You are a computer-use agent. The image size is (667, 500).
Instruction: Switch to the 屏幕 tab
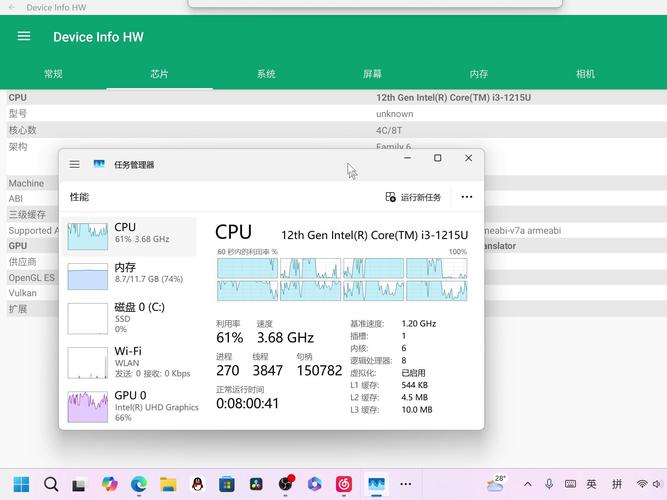[372, 74]
